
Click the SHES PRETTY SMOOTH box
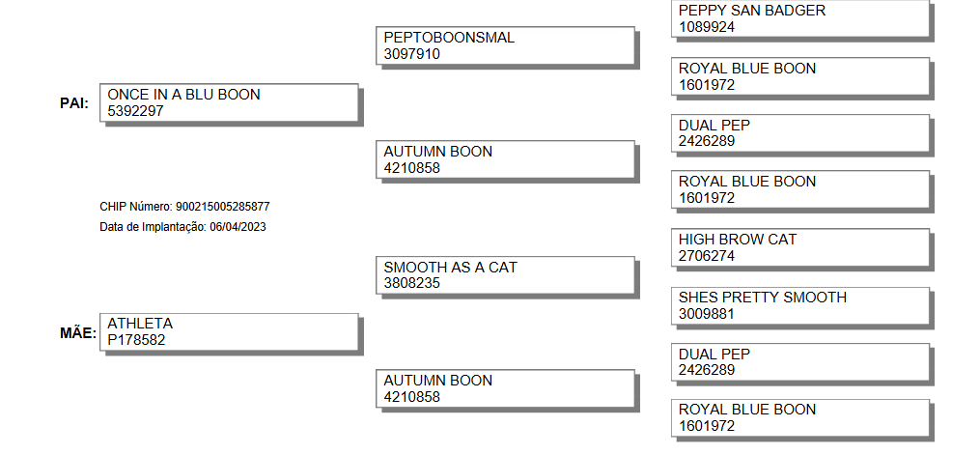point(800,305)
